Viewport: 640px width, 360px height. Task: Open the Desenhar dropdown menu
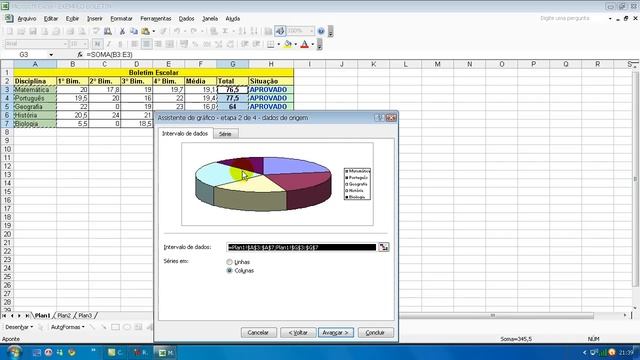19,327
